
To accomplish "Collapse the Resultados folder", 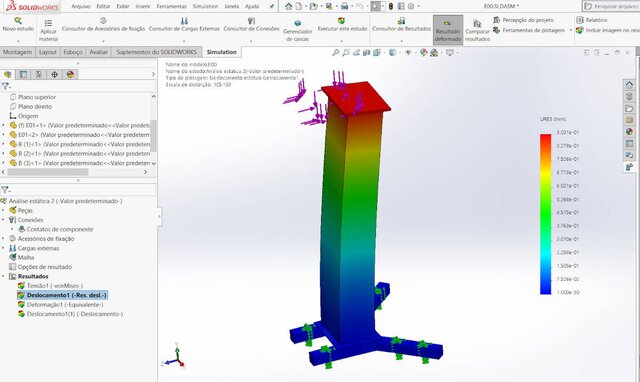I will click(x=3, y=276).
